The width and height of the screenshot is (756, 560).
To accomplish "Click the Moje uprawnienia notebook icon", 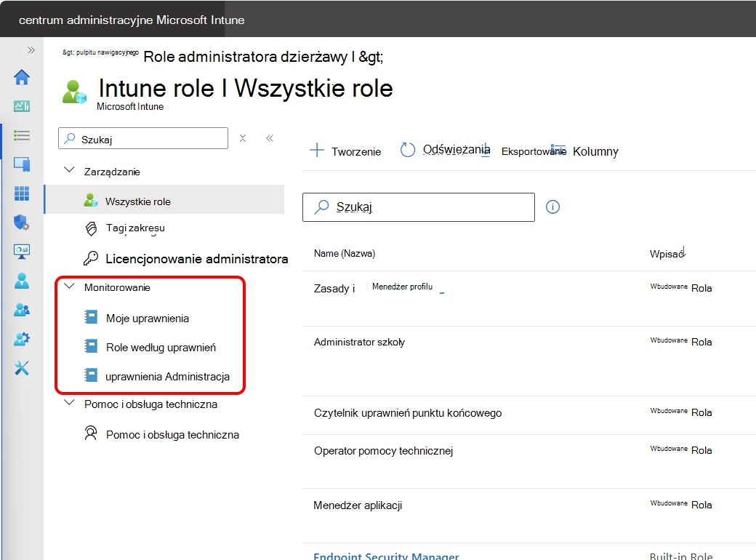I will click(x=91, y=317).
